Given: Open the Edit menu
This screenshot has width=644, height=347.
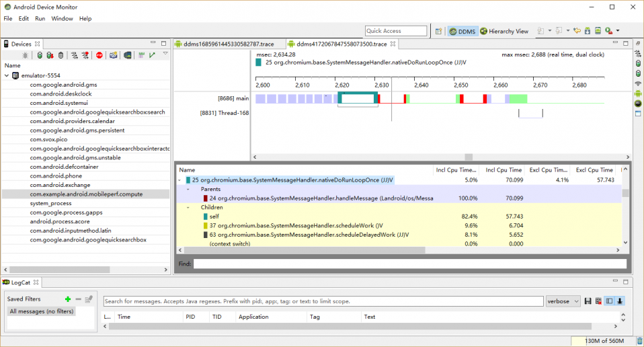Looking at the screenshot, I should (24, 18).
